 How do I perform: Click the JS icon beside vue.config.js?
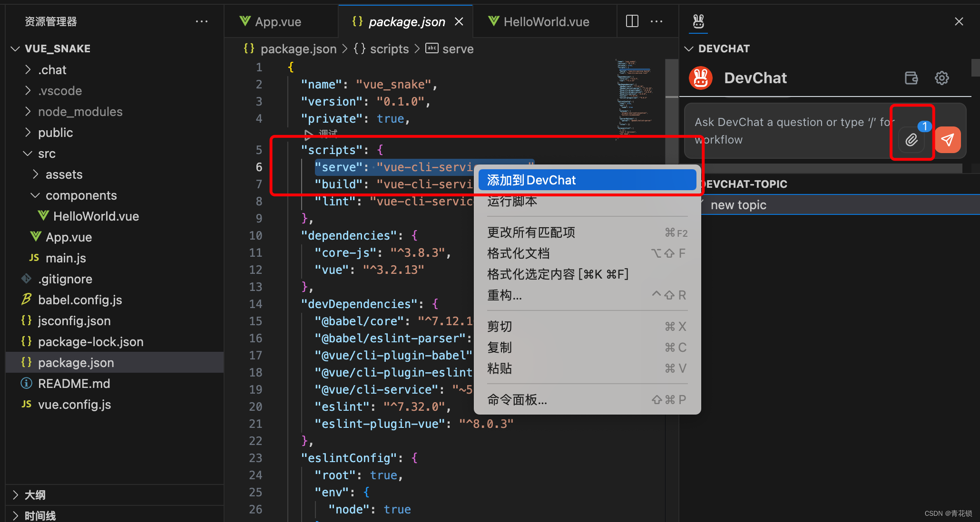click(26, 404)
